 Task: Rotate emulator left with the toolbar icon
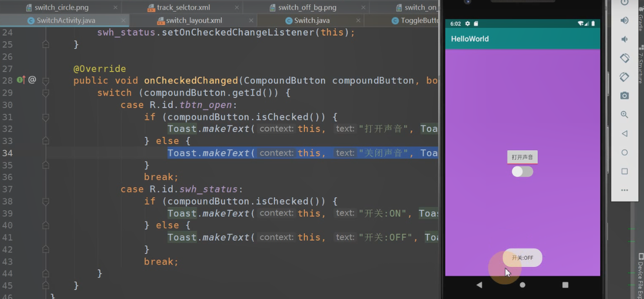pyautogui.click(x=624, y=58)
